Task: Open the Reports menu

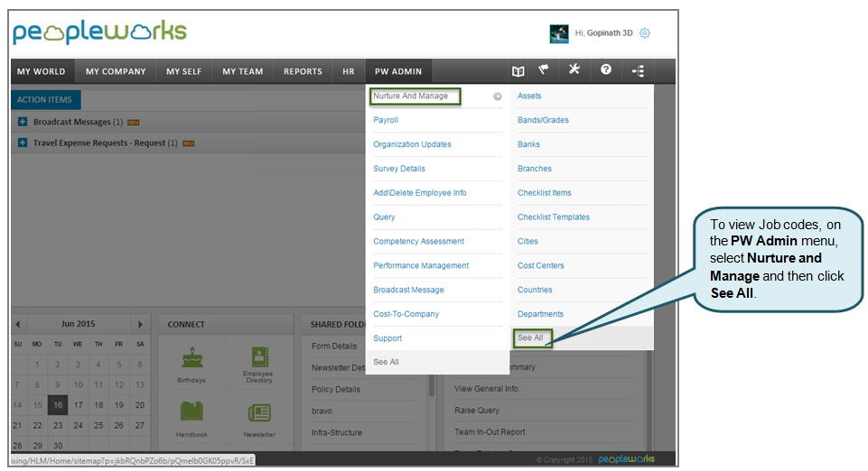Action: (303, 71)
